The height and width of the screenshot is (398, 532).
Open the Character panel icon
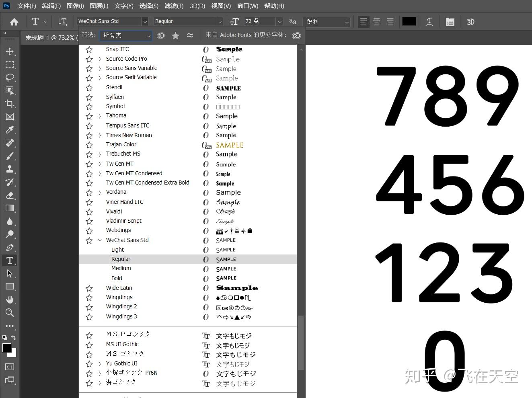coord(450,21)
